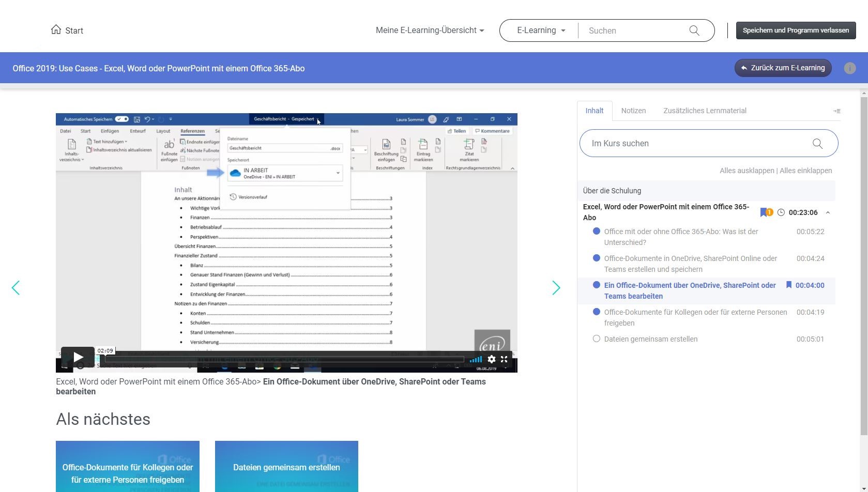
Task: Click Alles einklappen link
Action: (x=805, y=171)
